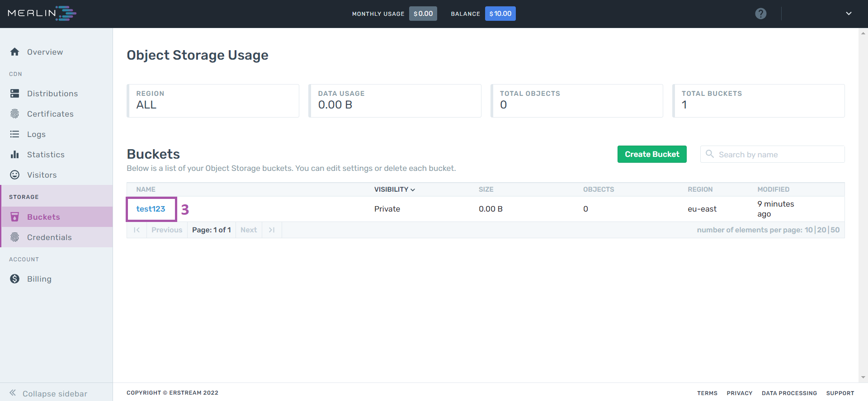This screenshot has width=868, height=401.
Task: Click the Certificates fingerprint icon
Action: point(15,114)
